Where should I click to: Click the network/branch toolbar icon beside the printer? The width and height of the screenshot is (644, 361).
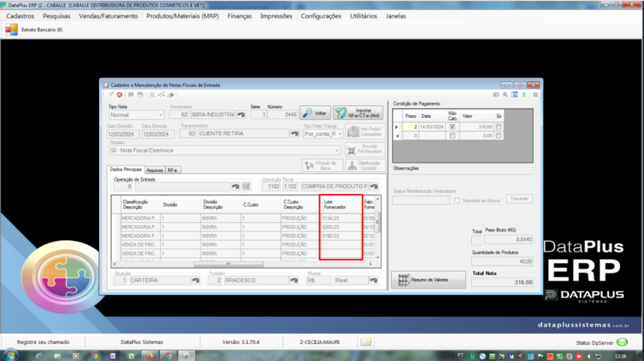click(x=161, y=95)
